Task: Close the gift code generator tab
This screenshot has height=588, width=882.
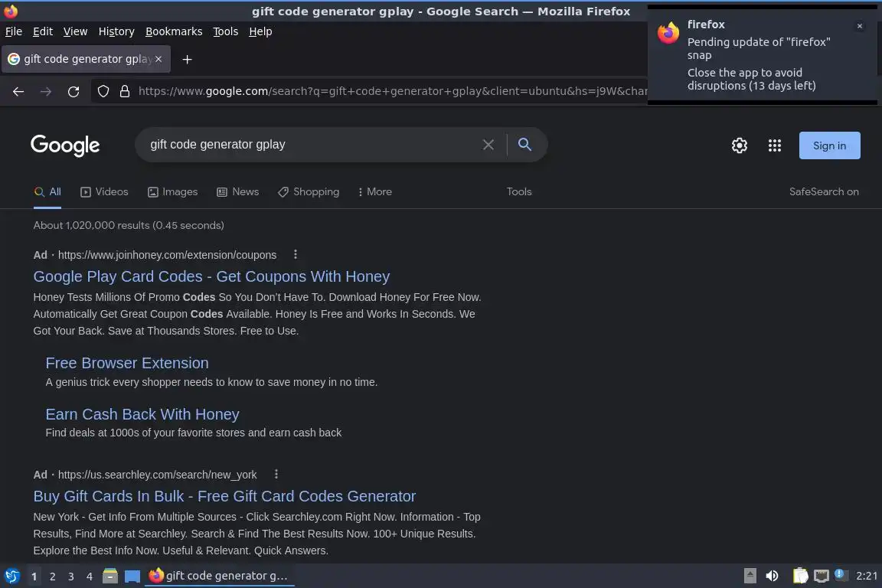Action: tap(158, 58)
